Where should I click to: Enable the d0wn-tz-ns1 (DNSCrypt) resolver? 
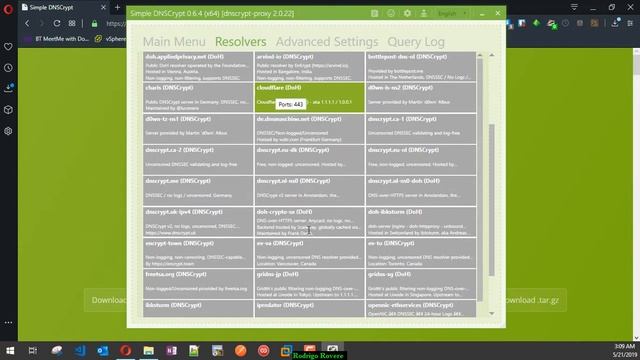198,129
